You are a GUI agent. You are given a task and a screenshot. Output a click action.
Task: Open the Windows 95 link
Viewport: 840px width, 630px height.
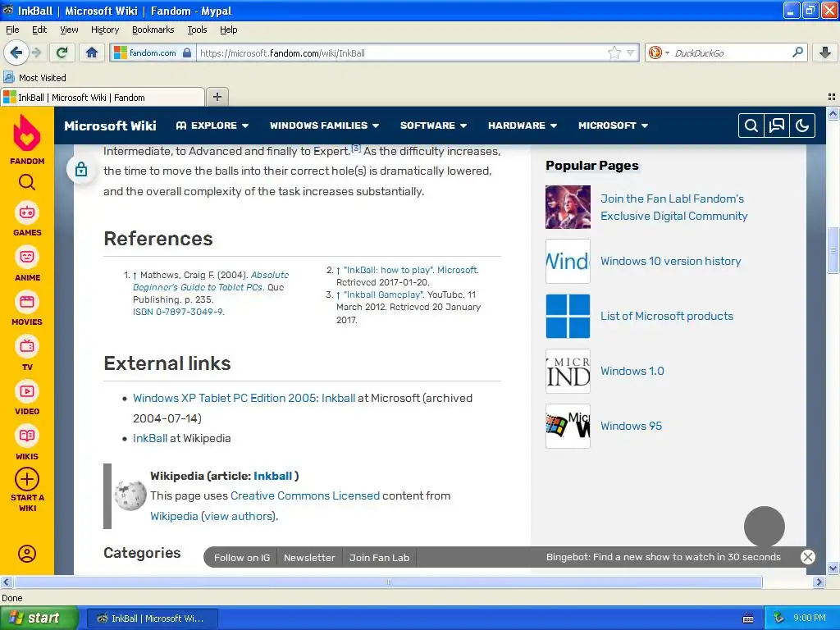pyautogui.click(x=631, y=426)
